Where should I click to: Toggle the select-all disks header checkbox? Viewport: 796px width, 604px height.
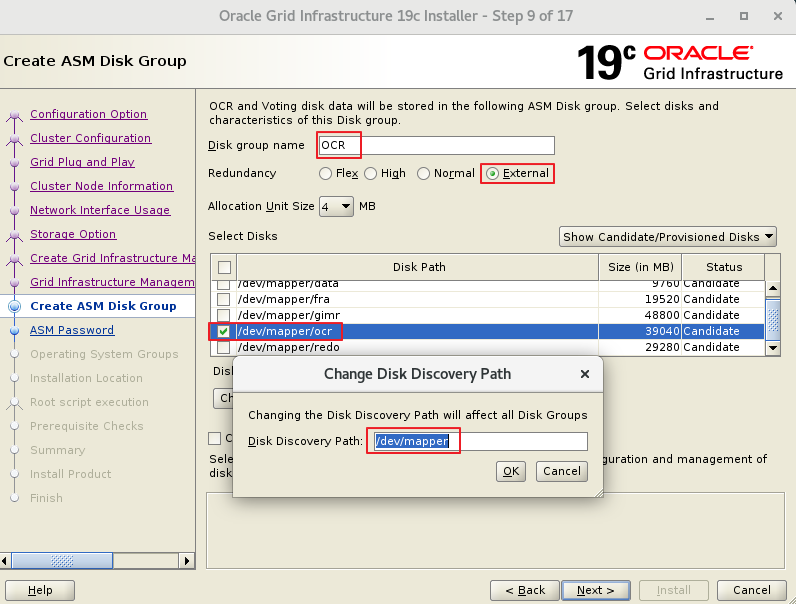pyautogui.click(x=224, y=267)
